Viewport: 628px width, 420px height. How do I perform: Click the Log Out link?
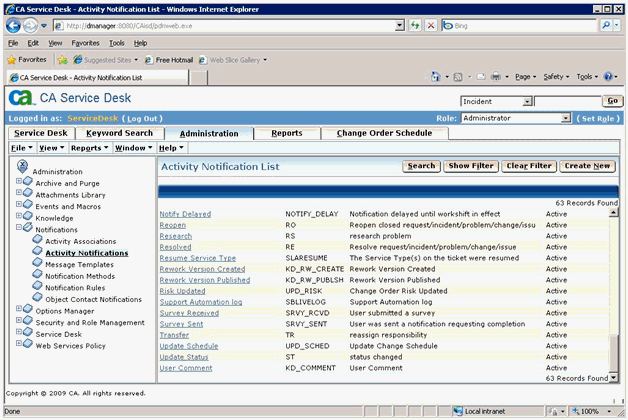(x=142, y=119)
